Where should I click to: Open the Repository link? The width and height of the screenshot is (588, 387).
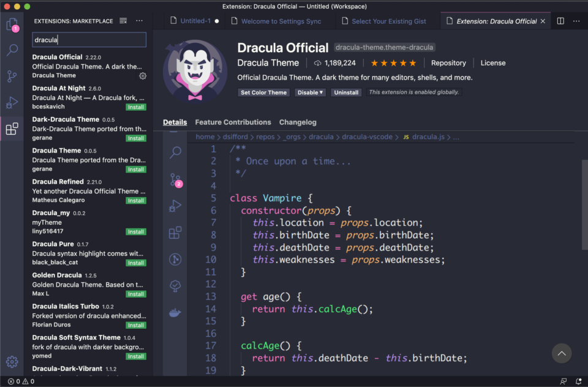pos(448,62)
